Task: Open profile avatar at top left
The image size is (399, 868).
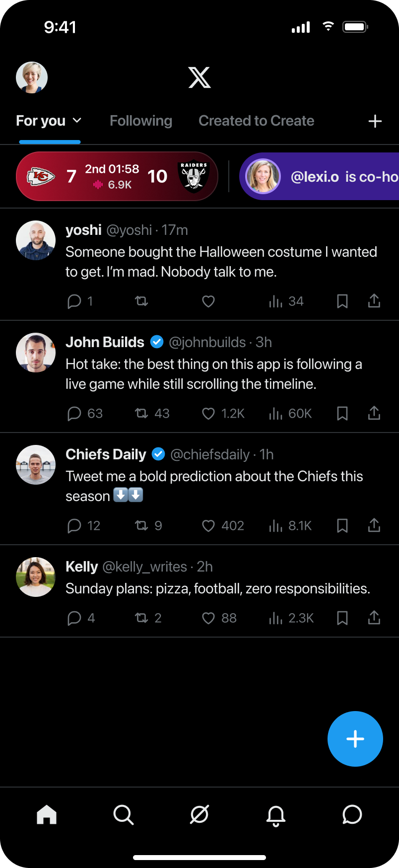Action: 32,77
